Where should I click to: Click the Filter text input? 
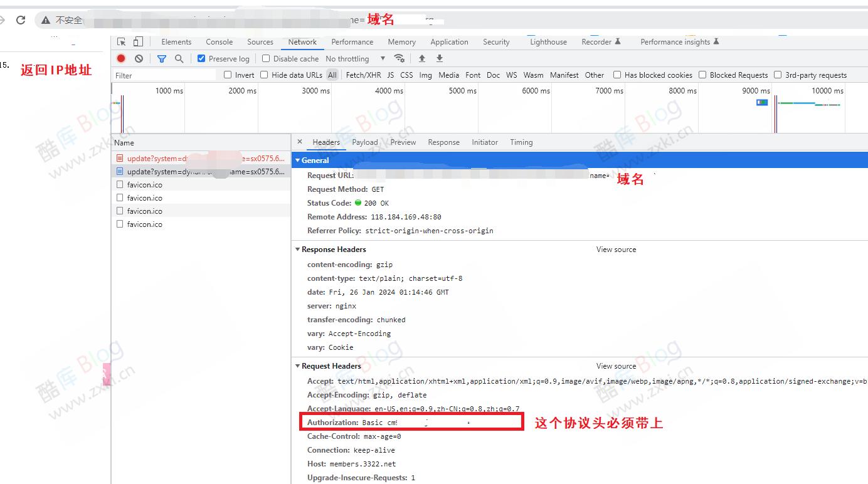click(x=164, y=75)
